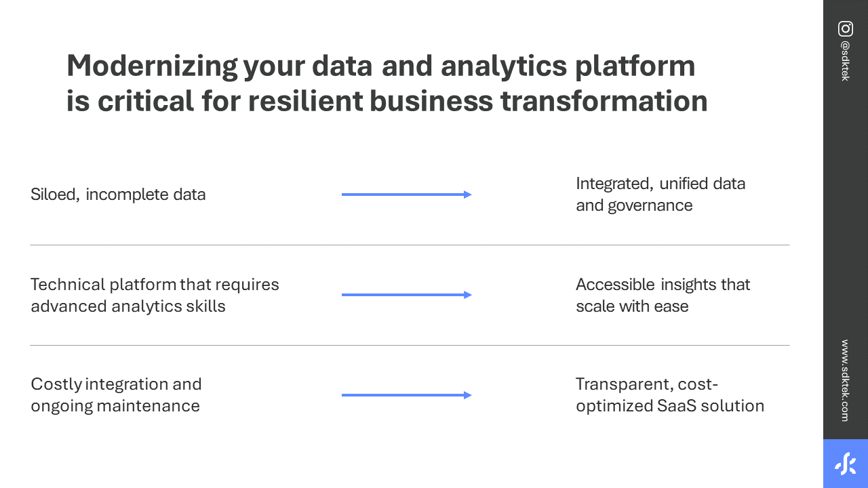This screenshot has width=868, height=488.
Task: Click the Technical platform that requires text
Action: (x=155, y=285)
